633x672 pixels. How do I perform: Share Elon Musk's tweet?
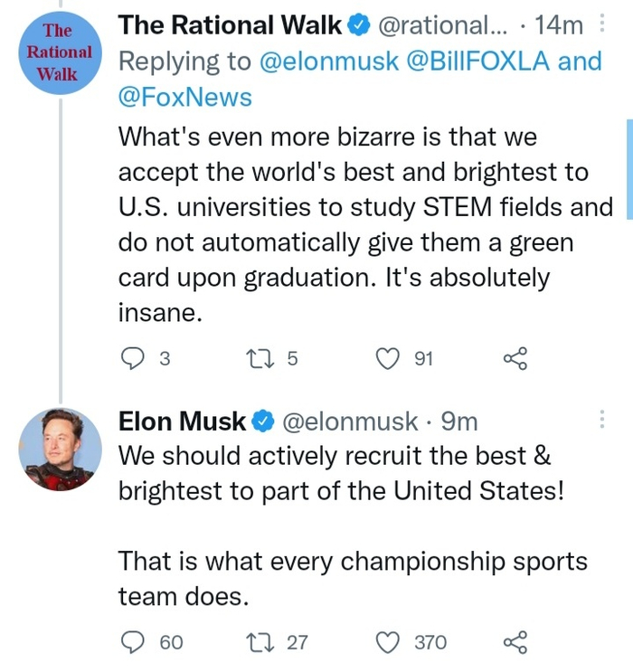click(514, 642)
